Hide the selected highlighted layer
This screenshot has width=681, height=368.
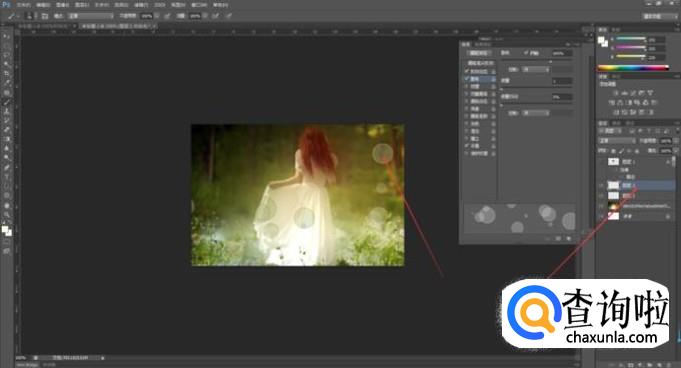tap(602, 185)
